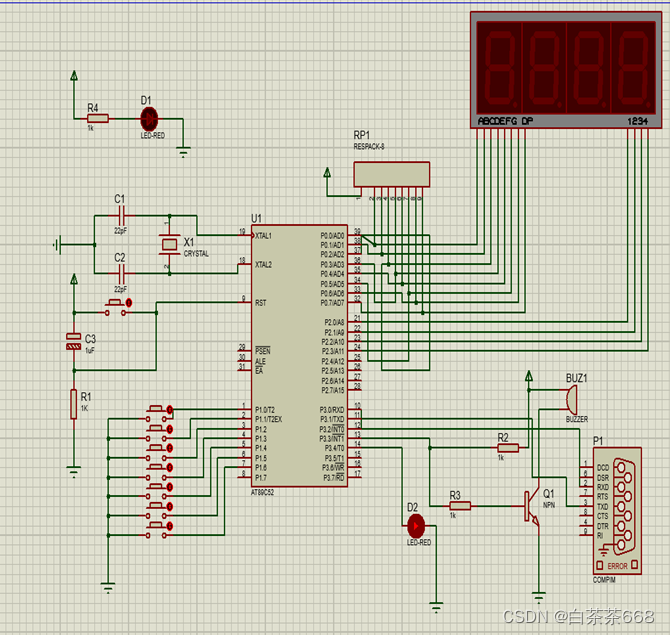Toggle the reset button's red latch dot

coord(127,303)
